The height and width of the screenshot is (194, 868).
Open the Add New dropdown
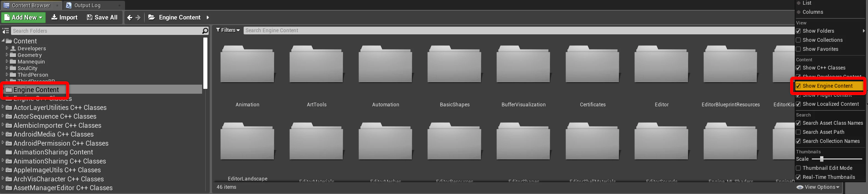point(23,18)
